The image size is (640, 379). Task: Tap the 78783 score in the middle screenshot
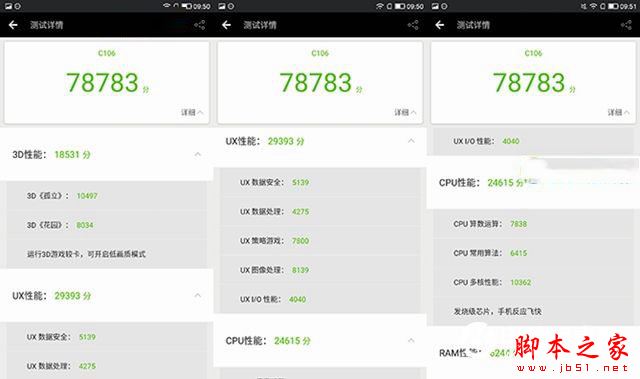[x=316, y=83]
